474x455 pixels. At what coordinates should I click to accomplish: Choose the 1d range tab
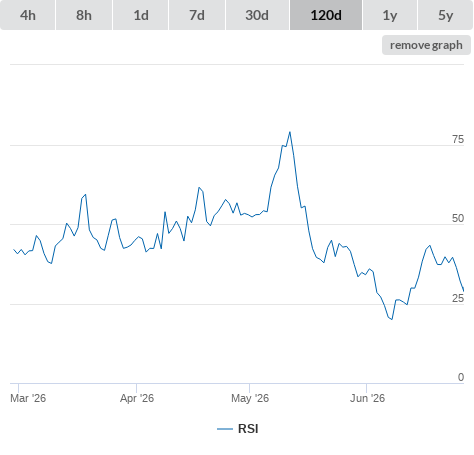141,15
